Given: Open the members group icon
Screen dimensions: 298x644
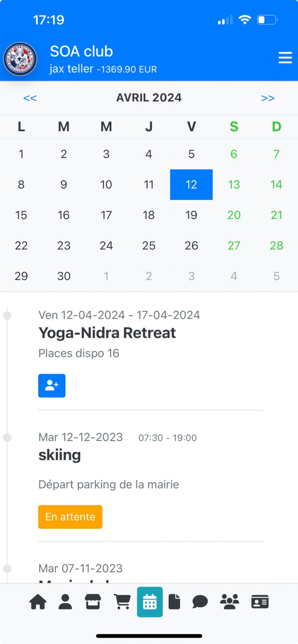Looking at the screenshot, I should pos(229,602).
